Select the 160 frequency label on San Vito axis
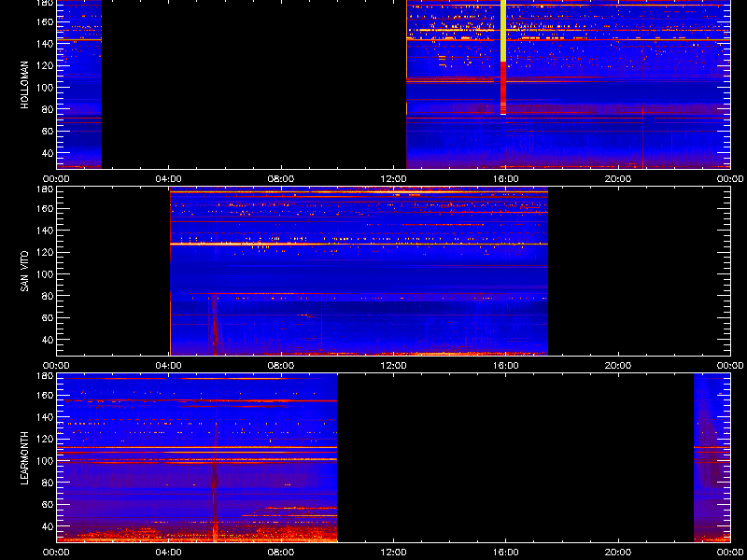The image size is (747, 560). coord(45,208)
